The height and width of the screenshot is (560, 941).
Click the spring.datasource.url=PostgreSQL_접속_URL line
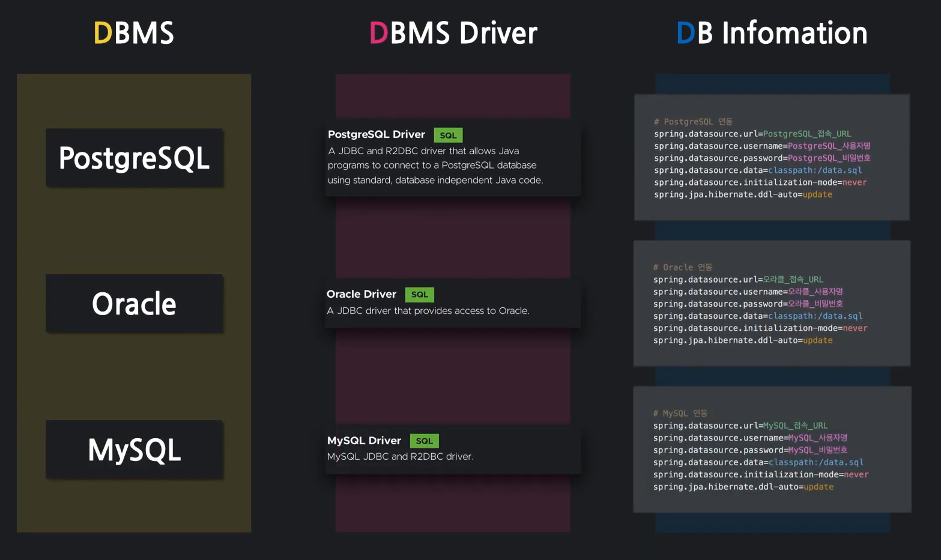coord(752,134)
